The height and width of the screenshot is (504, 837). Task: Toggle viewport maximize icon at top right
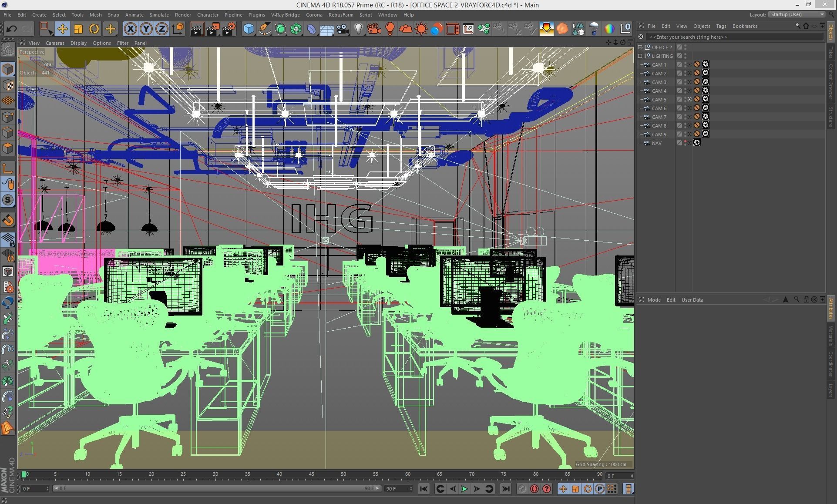click(x=630, y=43)
